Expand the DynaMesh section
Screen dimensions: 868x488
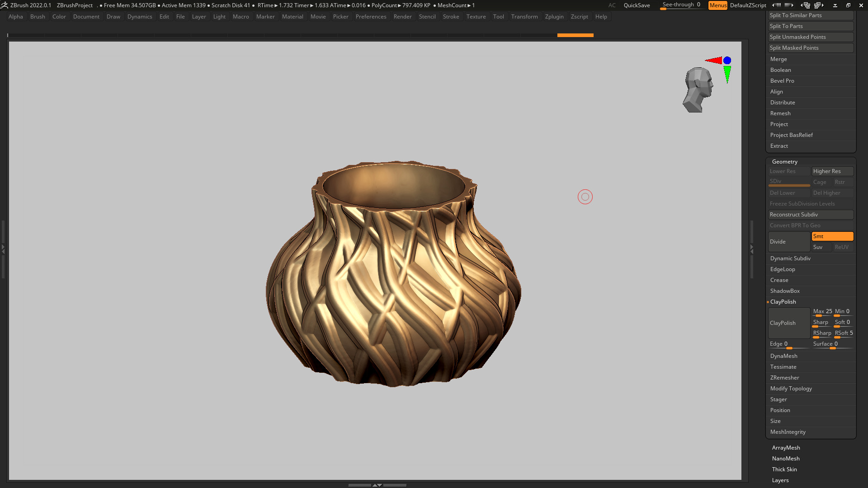tap(783, 356)
